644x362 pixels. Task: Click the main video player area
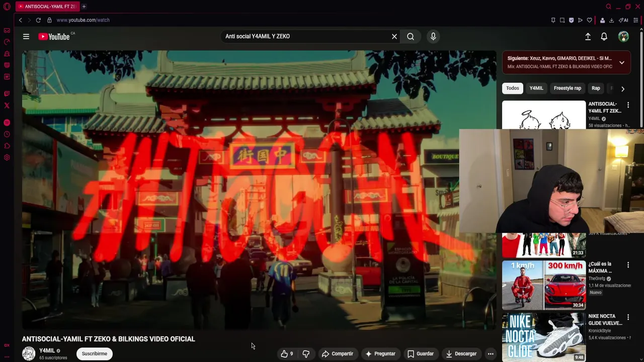(x=259, y=190)
